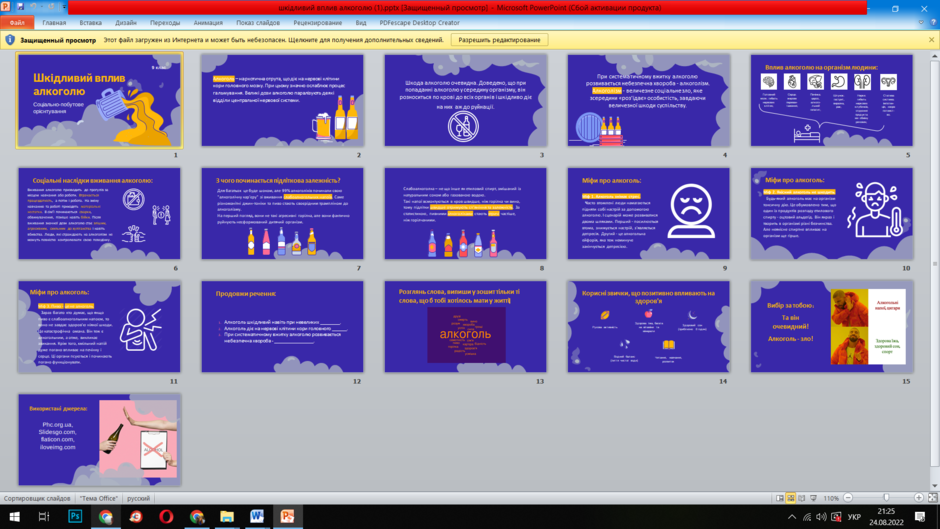This screenshot has width=940, height=529.
Task: Select slide 2 thumbnail with beer bottles
Action: click(x=282, y=100)
